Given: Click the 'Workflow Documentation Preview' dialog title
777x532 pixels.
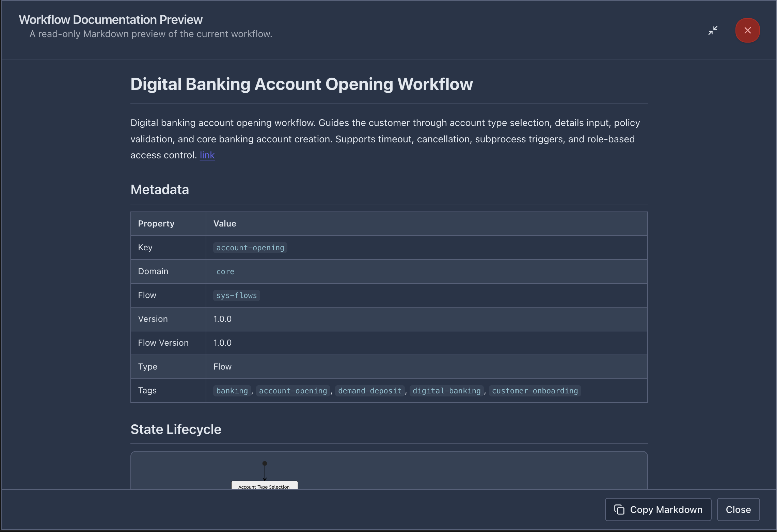Looking at the screenshot, I should [111, 20].
